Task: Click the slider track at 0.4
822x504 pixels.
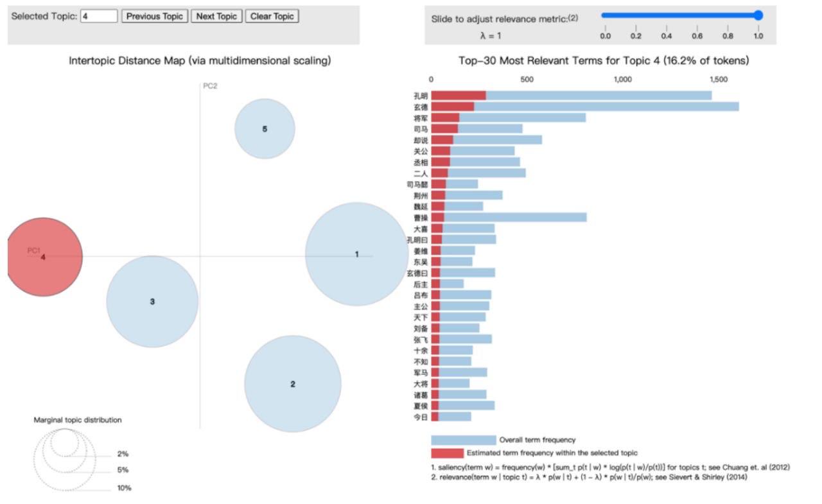Action: pyautogui.click(x=667, y=15)
